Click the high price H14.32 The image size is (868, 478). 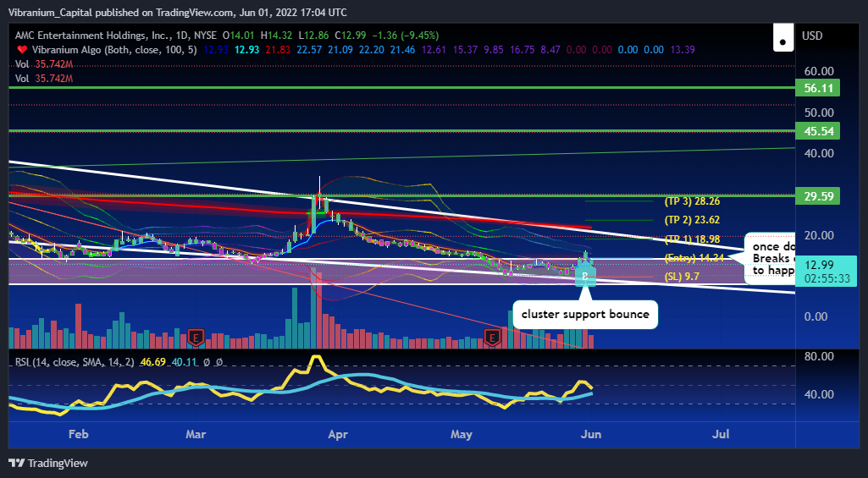point(275,36)
